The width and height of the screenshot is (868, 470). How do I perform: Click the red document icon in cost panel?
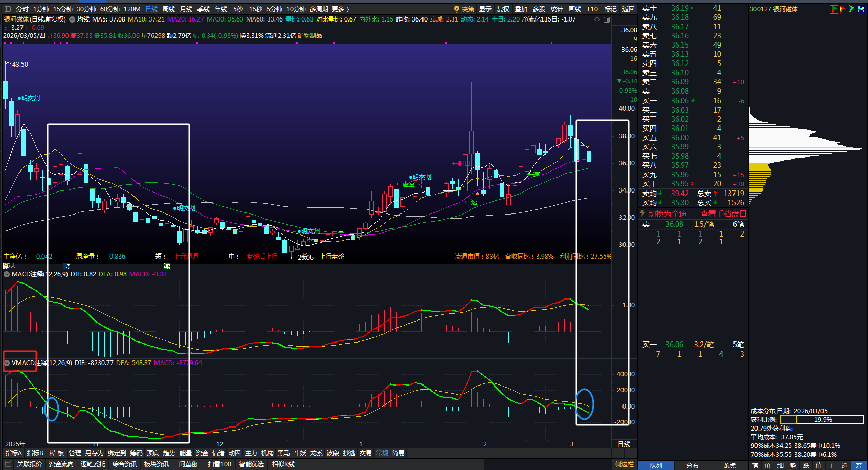pyautogui.click(x=834, y=9)
